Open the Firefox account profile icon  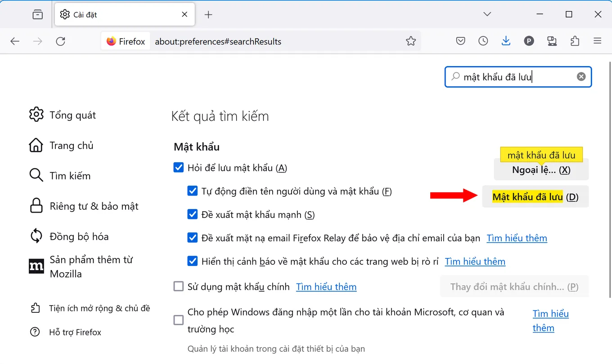[529, 41]
